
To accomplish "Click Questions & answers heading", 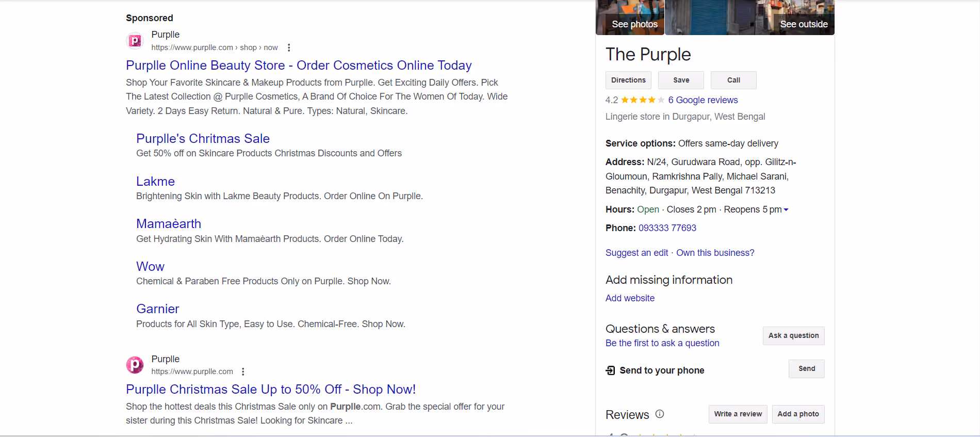I will (660, 329).
